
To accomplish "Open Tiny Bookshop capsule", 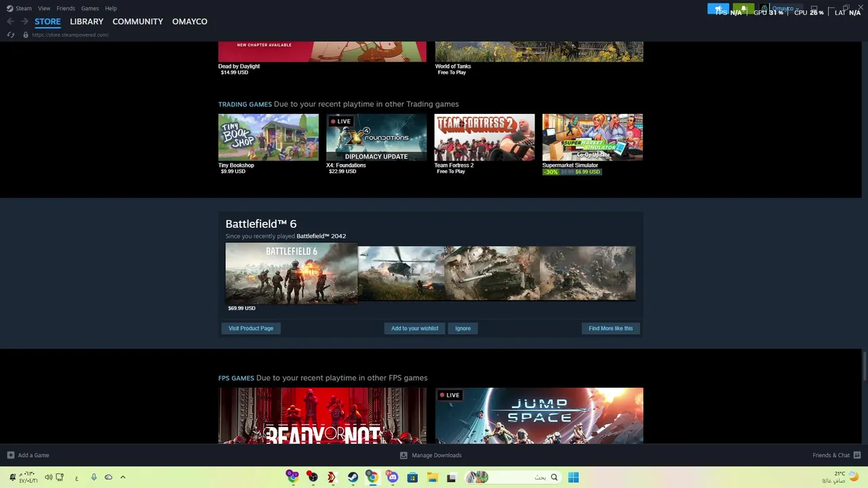I will (x=269, y=137).
